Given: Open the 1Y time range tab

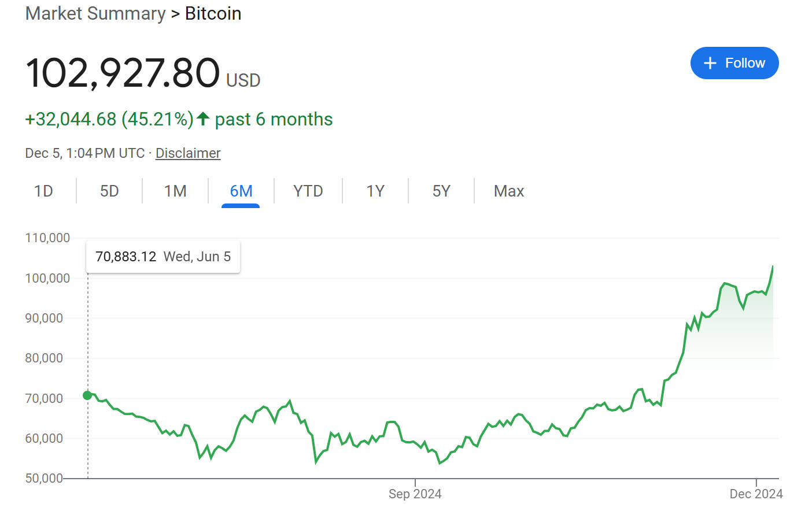Looking at the screenshot, I should pyautogui.click(x=375, y=191).
